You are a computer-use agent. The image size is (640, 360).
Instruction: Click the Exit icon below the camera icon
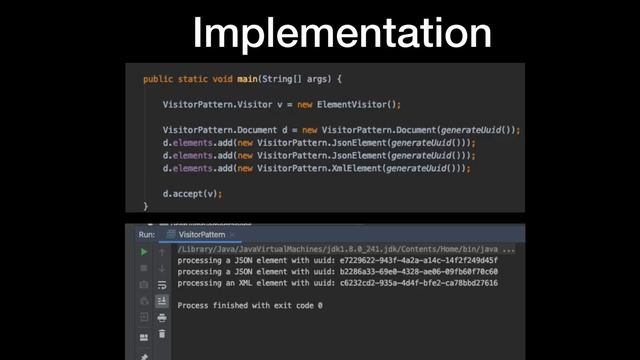(144, 317)
